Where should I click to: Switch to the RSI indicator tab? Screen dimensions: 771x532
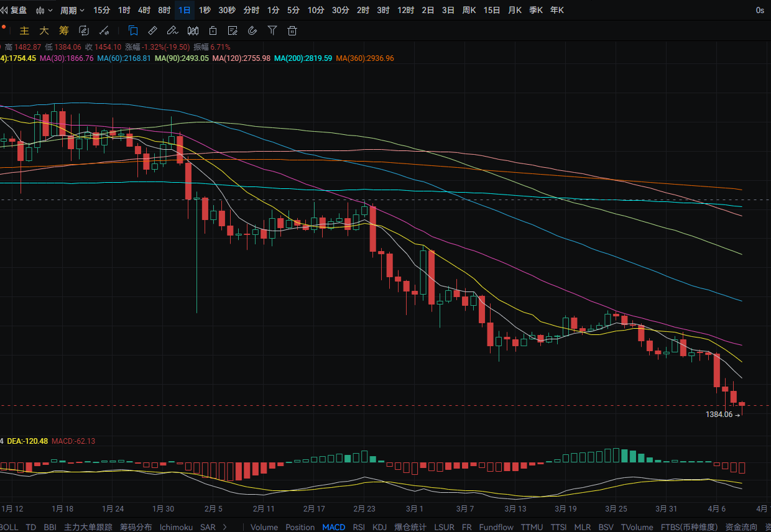click(359, 527)
